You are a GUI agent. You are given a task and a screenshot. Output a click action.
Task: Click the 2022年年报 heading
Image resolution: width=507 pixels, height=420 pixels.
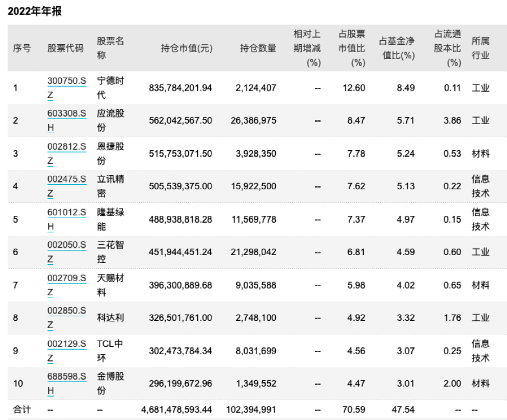(35, 11)
